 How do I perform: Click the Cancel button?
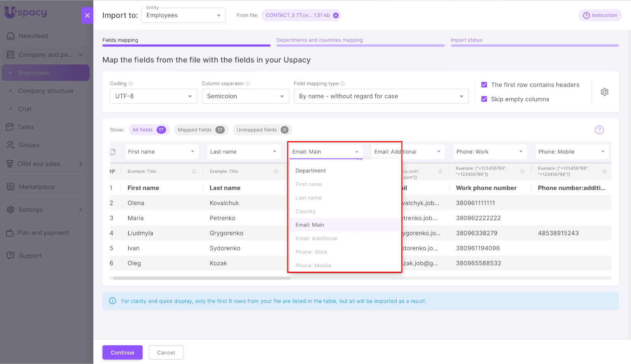pos(166,353)
